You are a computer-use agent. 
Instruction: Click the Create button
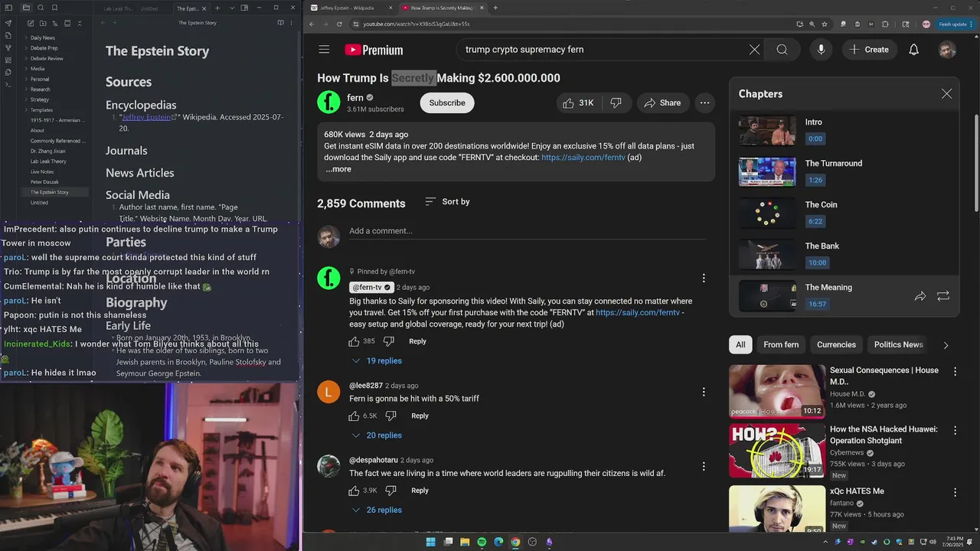pos(869,50)
